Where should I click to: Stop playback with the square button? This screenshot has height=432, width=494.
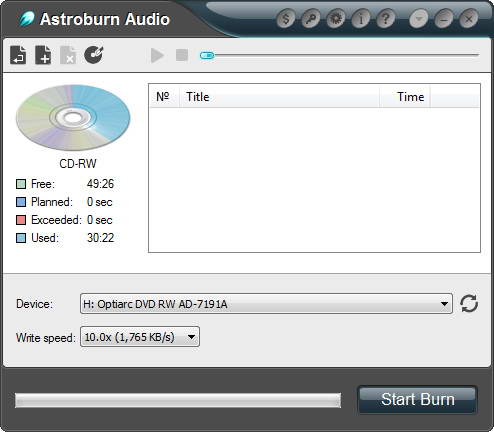182,55
